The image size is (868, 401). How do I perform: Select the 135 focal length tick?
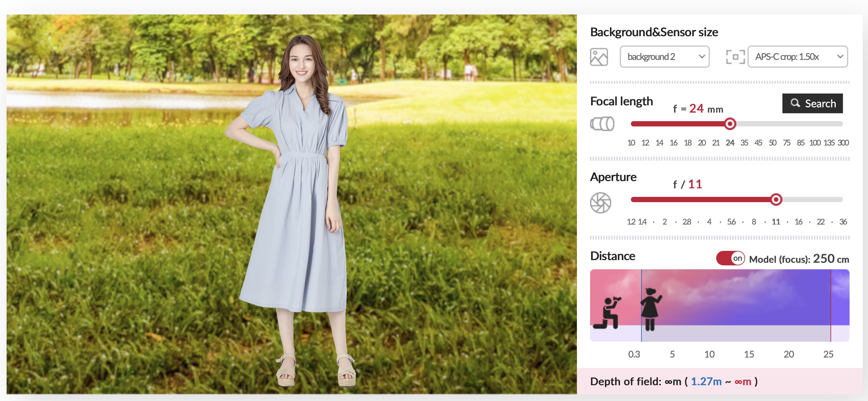[x=829, y=143]
